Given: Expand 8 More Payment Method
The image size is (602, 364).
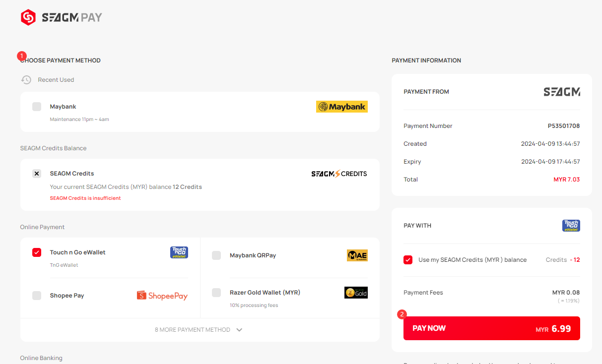Looking at the screenshot, I should [199, 330].
